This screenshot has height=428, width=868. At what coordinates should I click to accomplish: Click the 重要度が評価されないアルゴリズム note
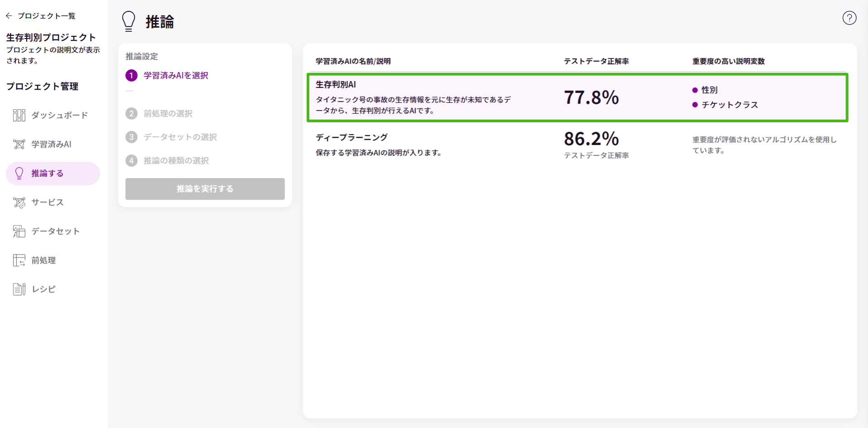pyautogui.click(x=764, y=145)
